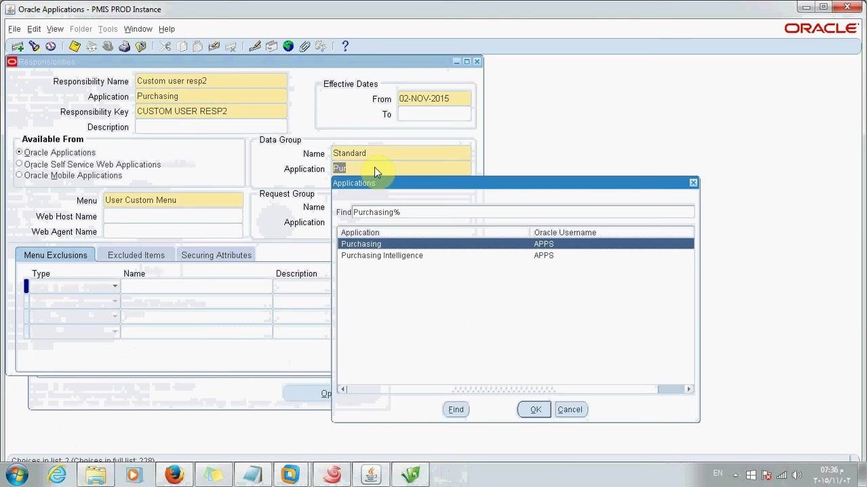The image size is (868, 487).
Task: Click the Find button in Applications dialog
Action: [456, 410]
